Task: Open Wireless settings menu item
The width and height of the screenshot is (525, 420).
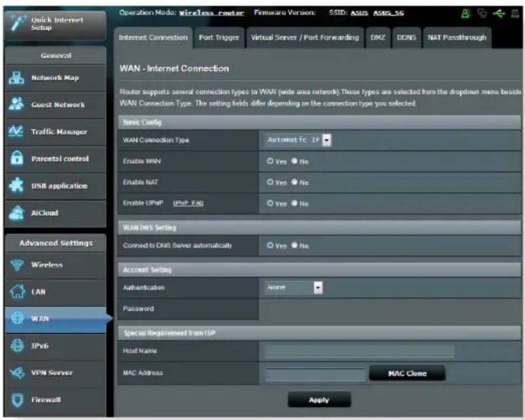Action: tap(56, 265)
